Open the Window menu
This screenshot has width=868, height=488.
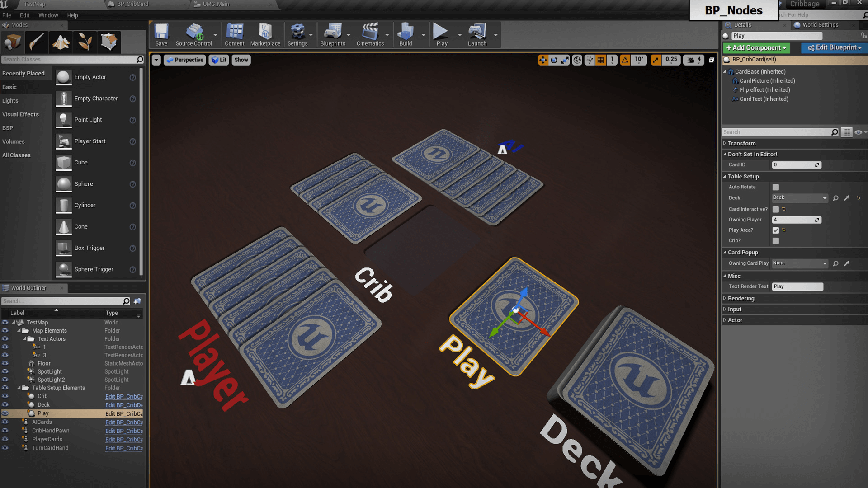click(48, 15)
